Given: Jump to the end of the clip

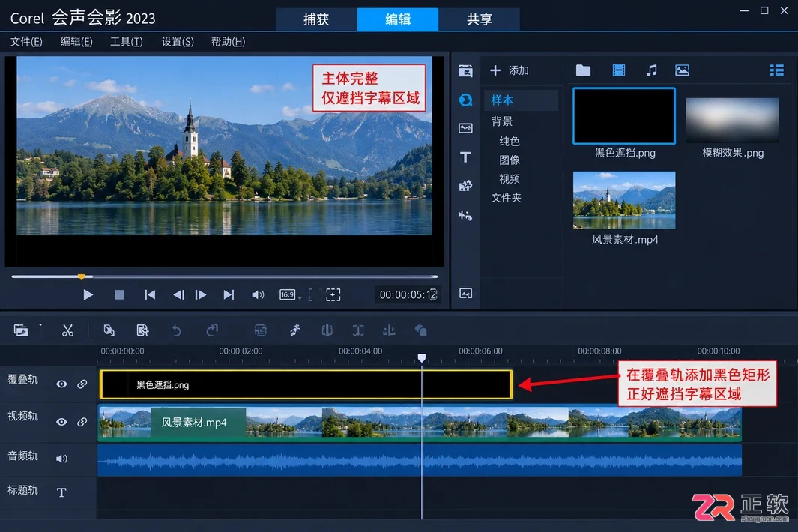Looking at the screenshot, I should point(229,294).
